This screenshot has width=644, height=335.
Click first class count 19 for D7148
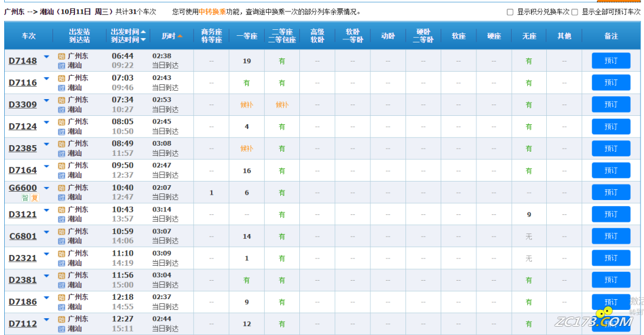(247, 61)
